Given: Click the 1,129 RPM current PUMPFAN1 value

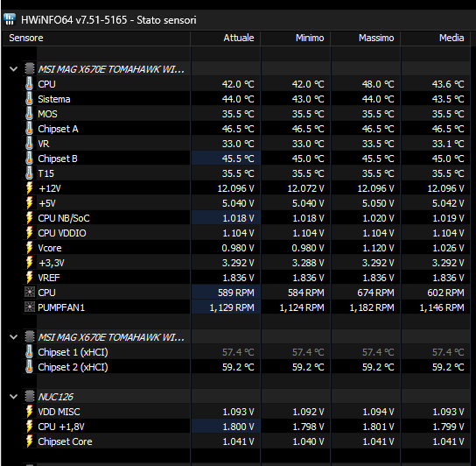Looking at the screenshot, I should tap(232, 307).
